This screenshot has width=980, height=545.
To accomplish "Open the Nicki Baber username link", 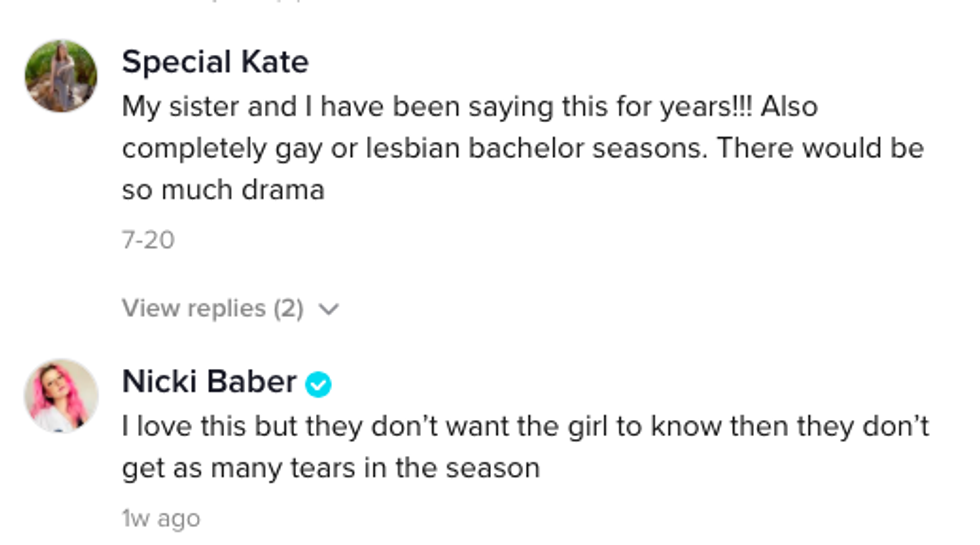I will (209, 382).
